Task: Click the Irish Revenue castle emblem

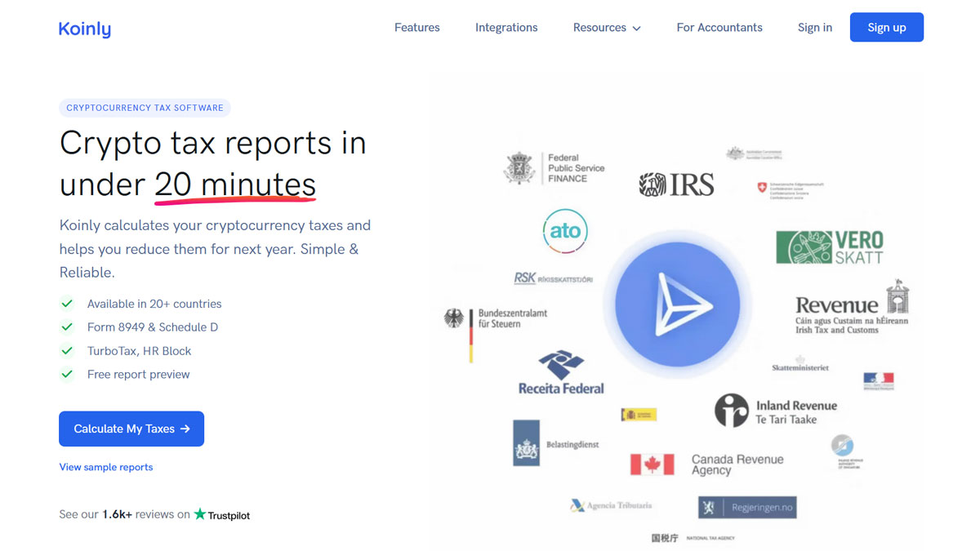Action: pyautogui.click(x=898, y=302)
